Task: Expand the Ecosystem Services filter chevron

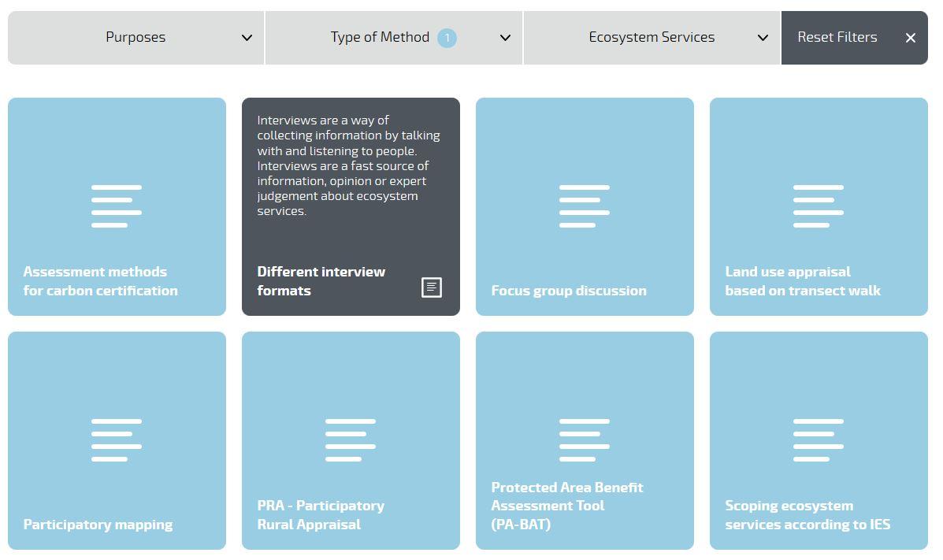Action: click(763, 38)
